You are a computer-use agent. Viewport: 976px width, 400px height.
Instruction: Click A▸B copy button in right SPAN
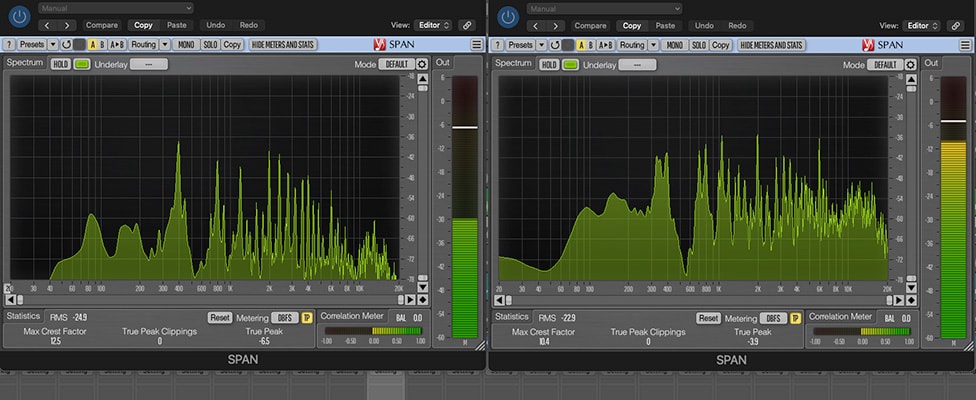pos(606,45)
